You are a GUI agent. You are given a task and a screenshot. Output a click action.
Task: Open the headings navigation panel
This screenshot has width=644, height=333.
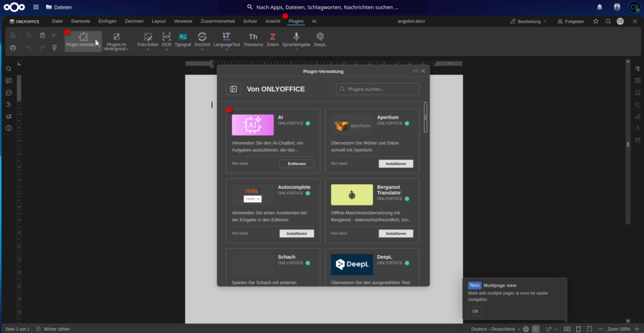tap(9, 104)
